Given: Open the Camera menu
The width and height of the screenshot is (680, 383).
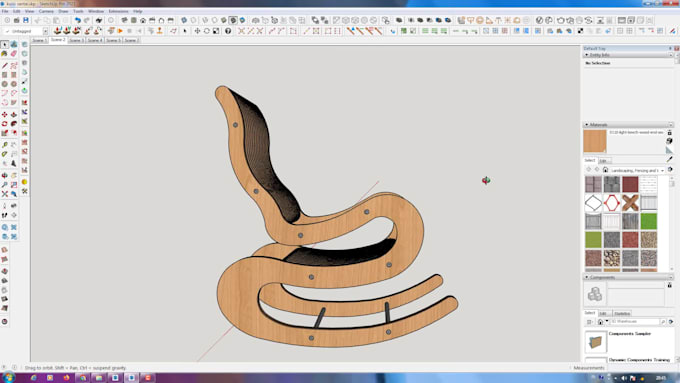Looking at the screenshot, I should 46,11.
